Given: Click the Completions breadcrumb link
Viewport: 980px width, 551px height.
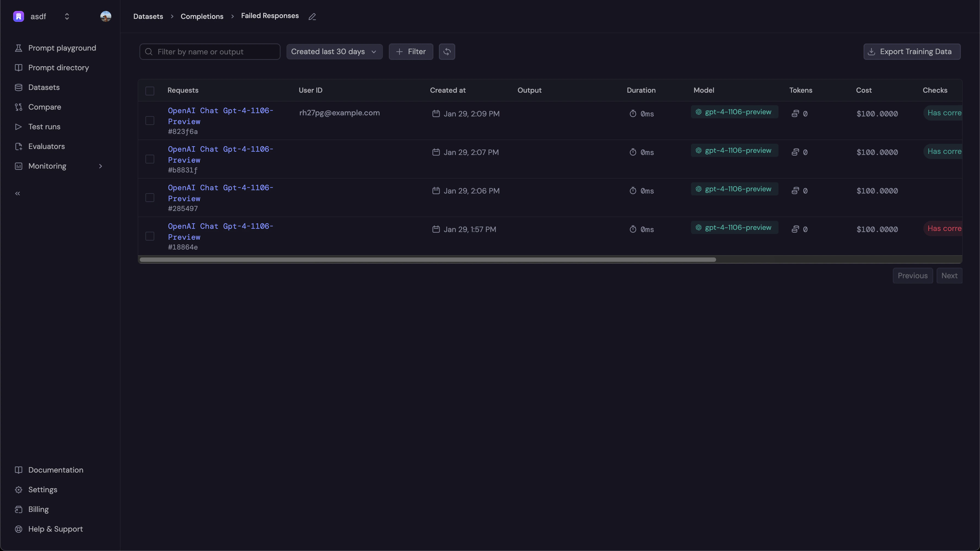Looking at the screenshot, I should pos(202,16).
